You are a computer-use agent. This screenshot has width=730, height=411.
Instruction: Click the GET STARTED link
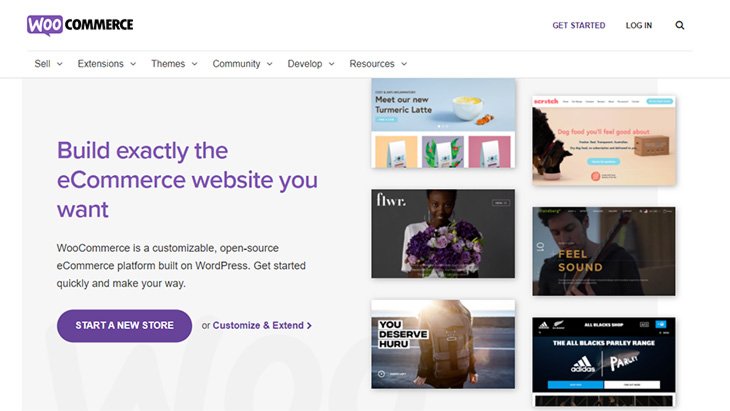(x=579, y=25)
